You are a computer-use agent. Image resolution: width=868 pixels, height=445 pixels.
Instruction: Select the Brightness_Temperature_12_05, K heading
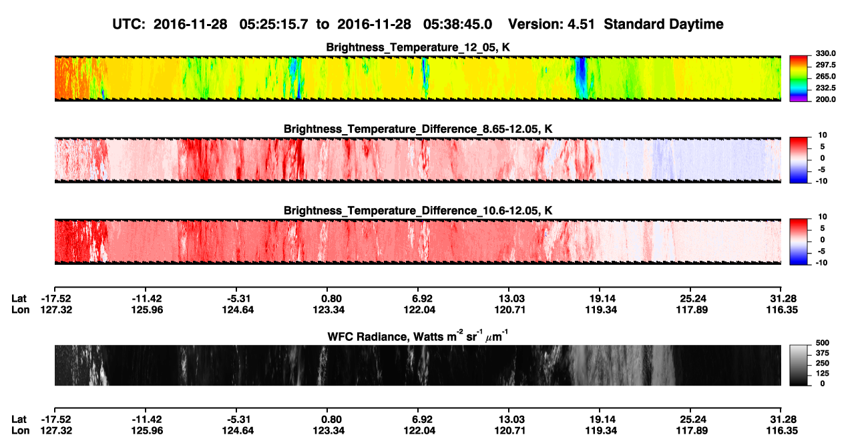(x=418, y=47)
